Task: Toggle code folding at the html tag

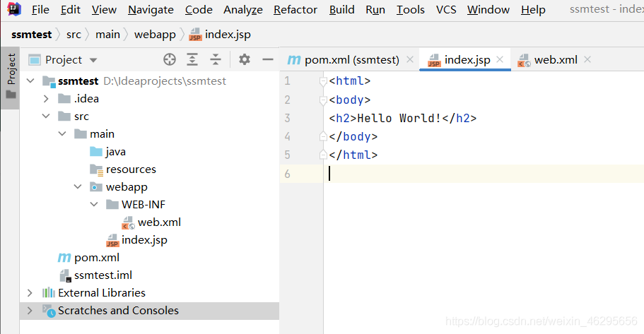Action: tap(323, 81)
